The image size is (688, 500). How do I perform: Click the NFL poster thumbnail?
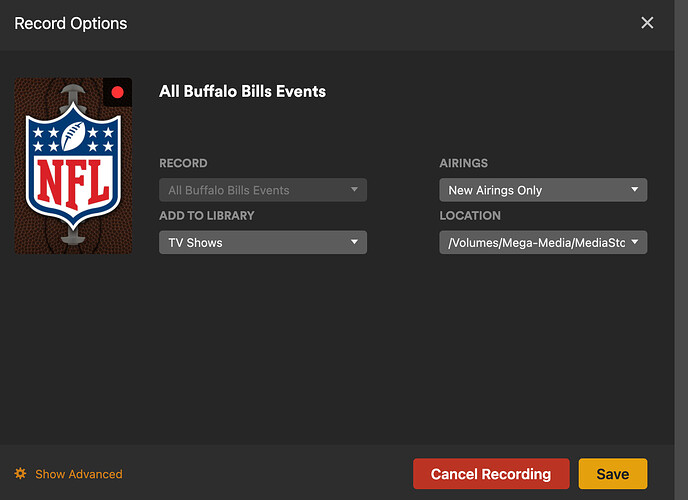[x=73, y=166]
